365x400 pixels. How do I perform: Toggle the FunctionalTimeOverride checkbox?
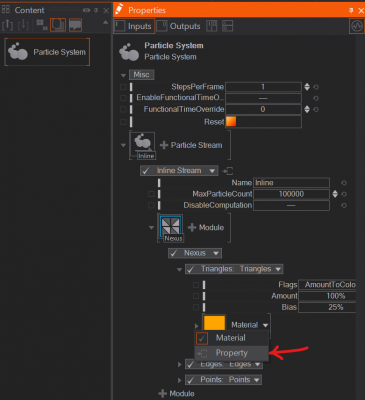(123, 109)
